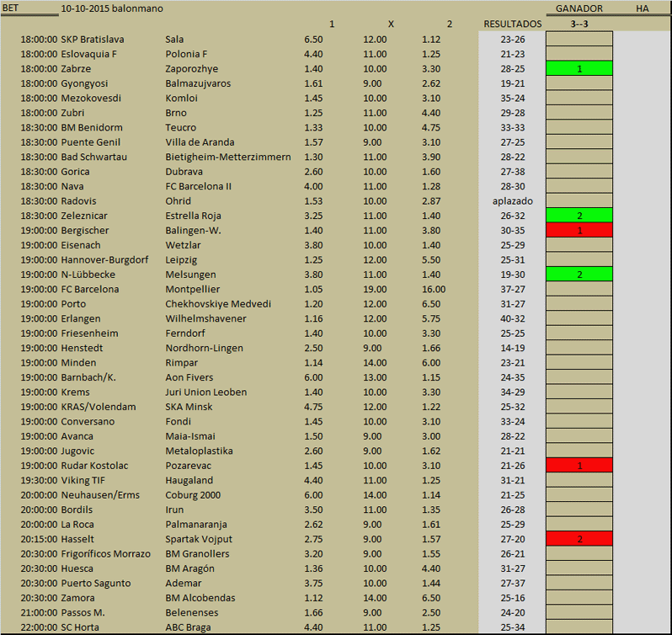
Task: Select the Villa de Aranda cell
Action: point(200,142)
